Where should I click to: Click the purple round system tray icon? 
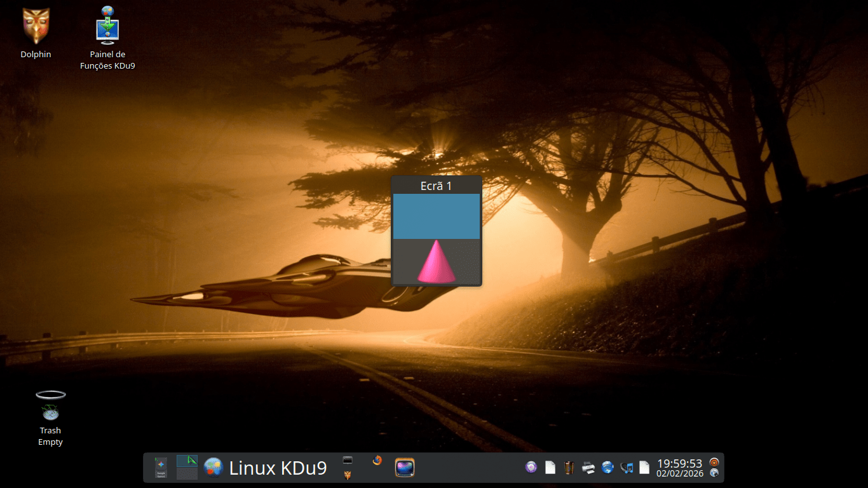[531, 468]
